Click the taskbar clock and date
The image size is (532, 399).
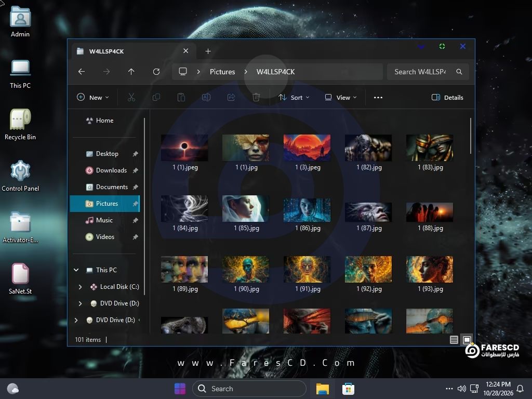(498, 389)
